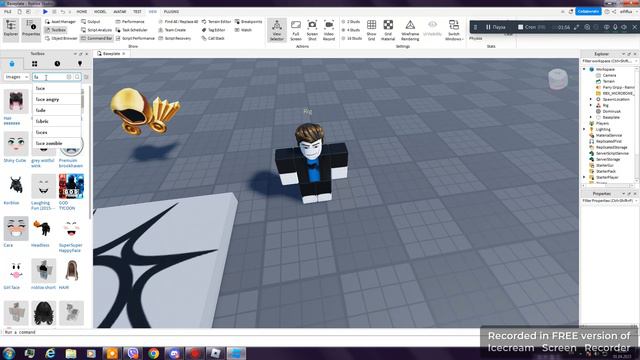Open the Asset Manager window
This screenshot has height=360, width=640.
click(60, 21)
